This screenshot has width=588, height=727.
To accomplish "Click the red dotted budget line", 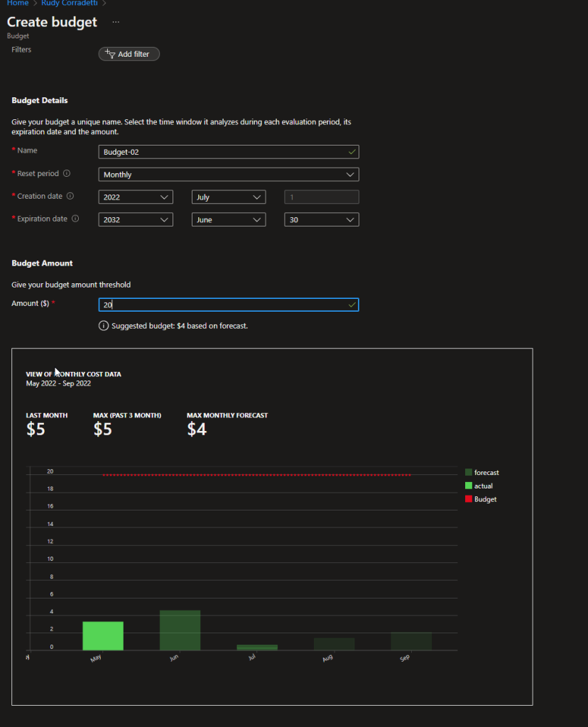I will [256, 475].
